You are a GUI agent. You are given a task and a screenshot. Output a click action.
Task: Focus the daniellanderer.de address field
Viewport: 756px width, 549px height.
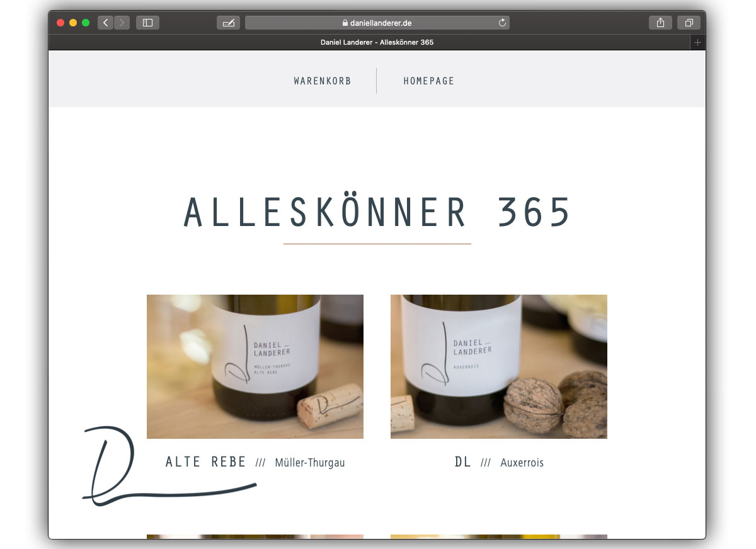(x=377, y=23)
